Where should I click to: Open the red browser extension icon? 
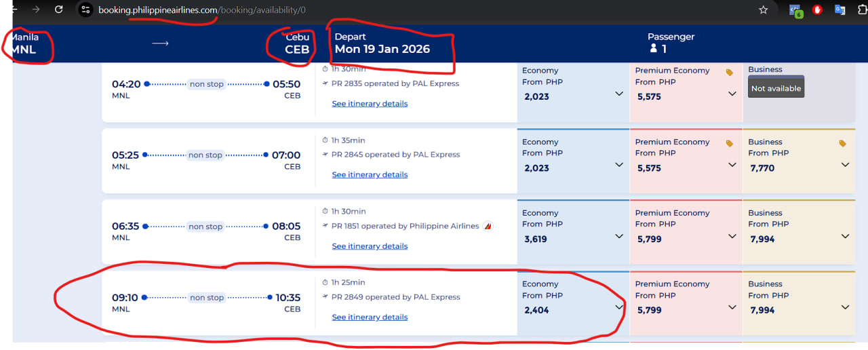(818, 9)
